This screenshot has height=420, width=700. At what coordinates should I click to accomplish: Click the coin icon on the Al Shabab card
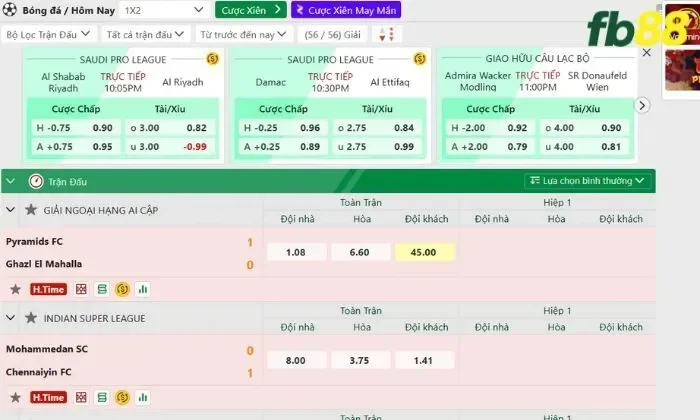[211, 59]
